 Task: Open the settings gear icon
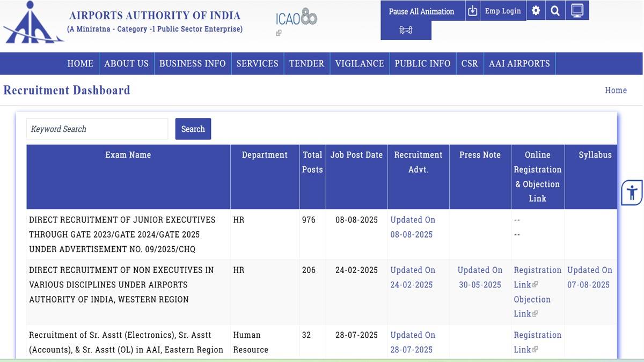[x=536, y=11]
